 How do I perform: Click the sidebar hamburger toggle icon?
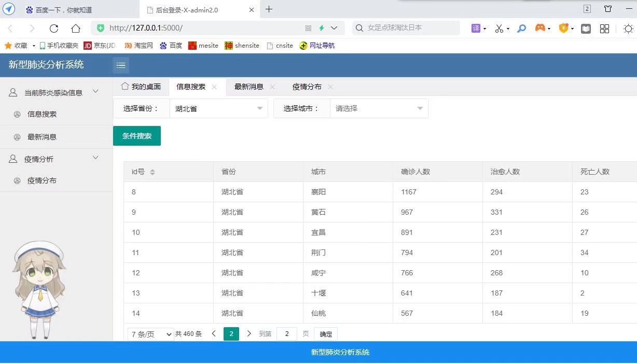121,65
